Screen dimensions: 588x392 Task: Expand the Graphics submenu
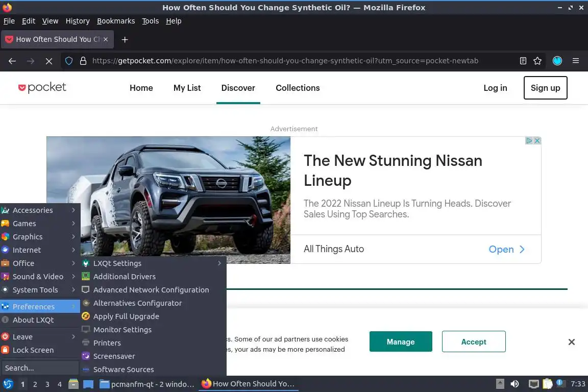pyautogui.click(x=40, y=237)
